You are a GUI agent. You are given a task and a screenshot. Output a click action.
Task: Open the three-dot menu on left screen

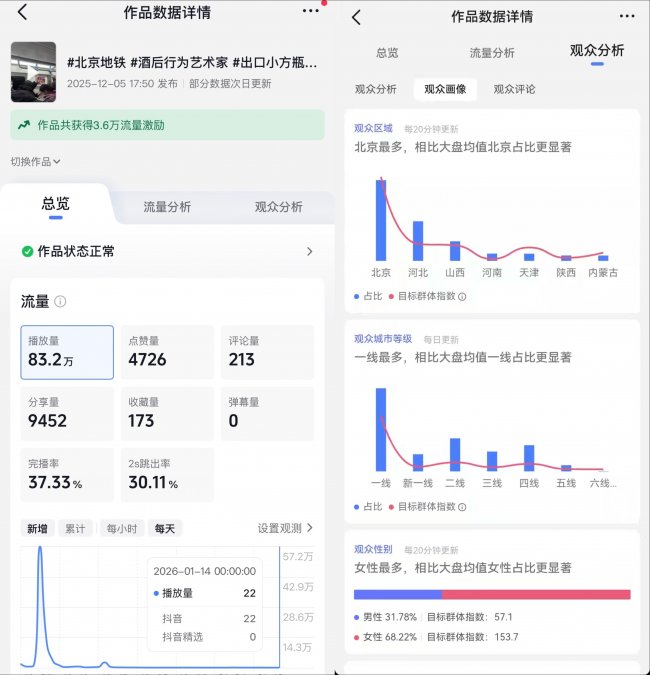tap(310, 11)
